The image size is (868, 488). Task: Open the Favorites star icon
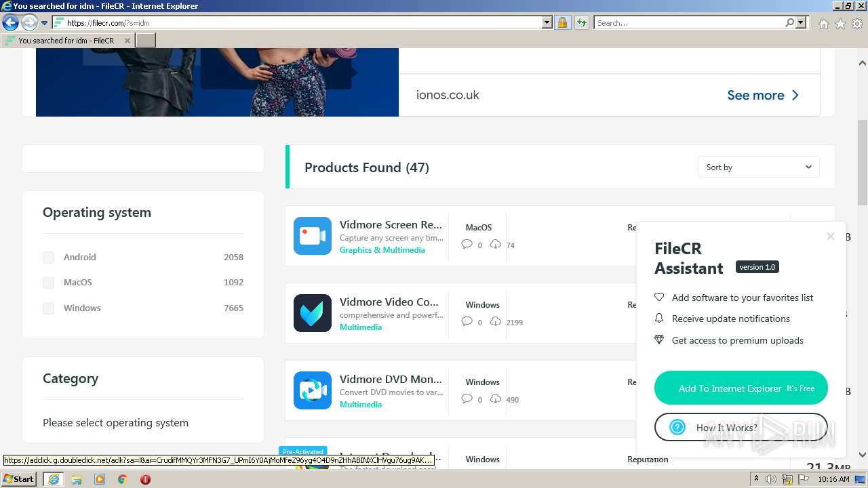click(x=840, y=24)
